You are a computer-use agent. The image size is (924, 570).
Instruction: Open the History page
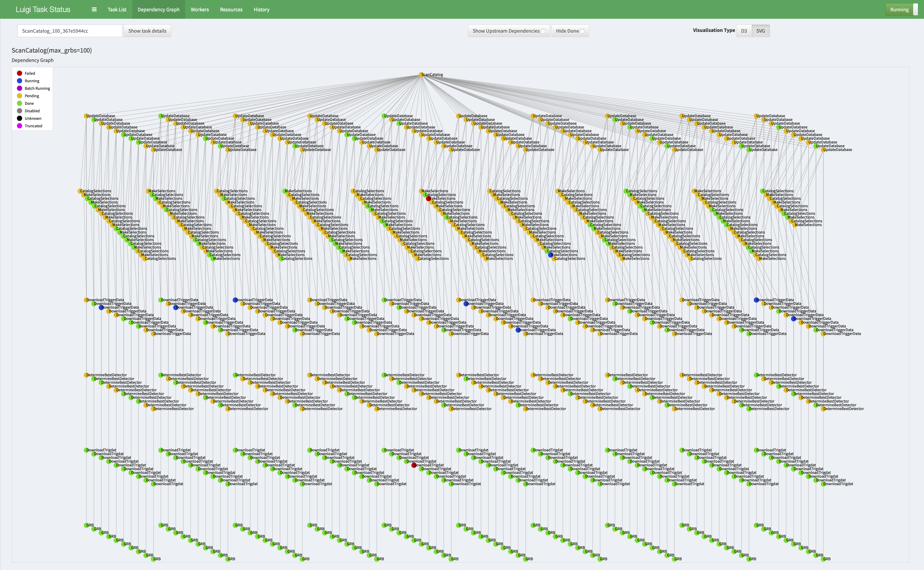pyautogui.click(x=261, y=9)
